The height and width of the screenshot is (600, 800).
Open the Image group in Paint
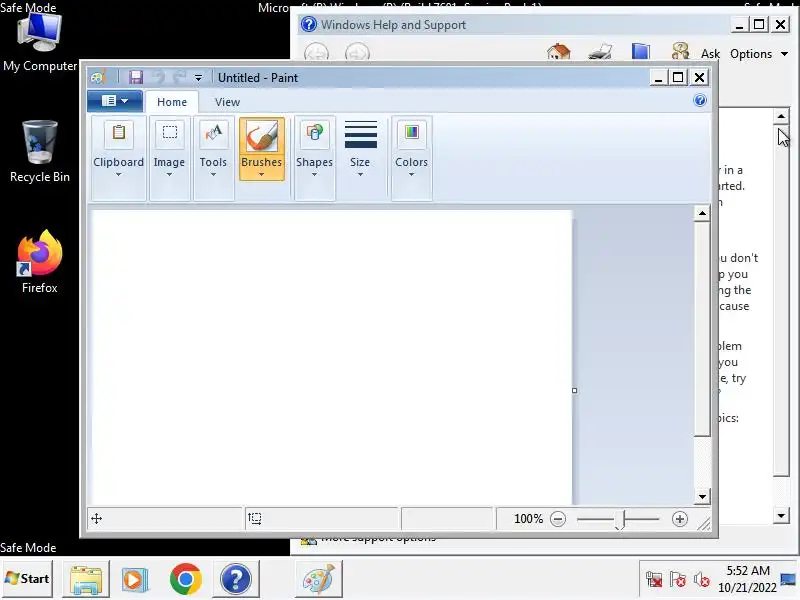point(169,158)
